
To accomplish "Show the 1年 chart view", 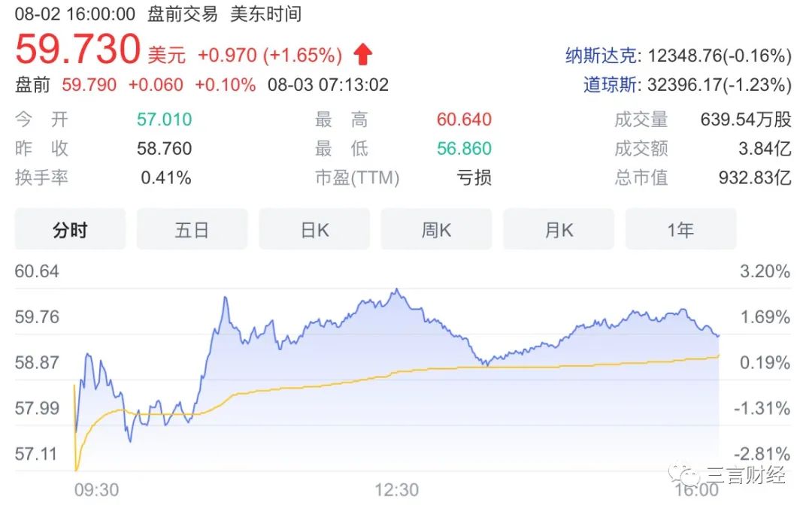I will point(680,230).
